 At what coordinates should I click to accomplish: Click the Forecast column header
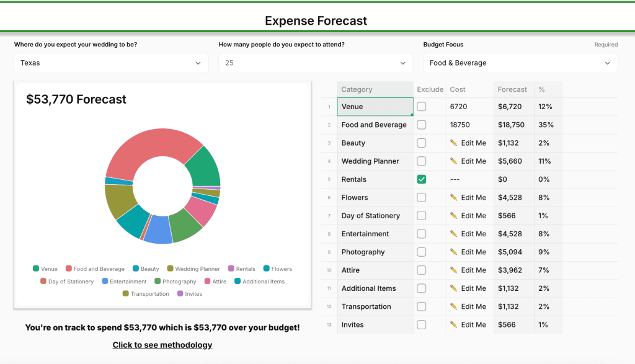(512, 89)
